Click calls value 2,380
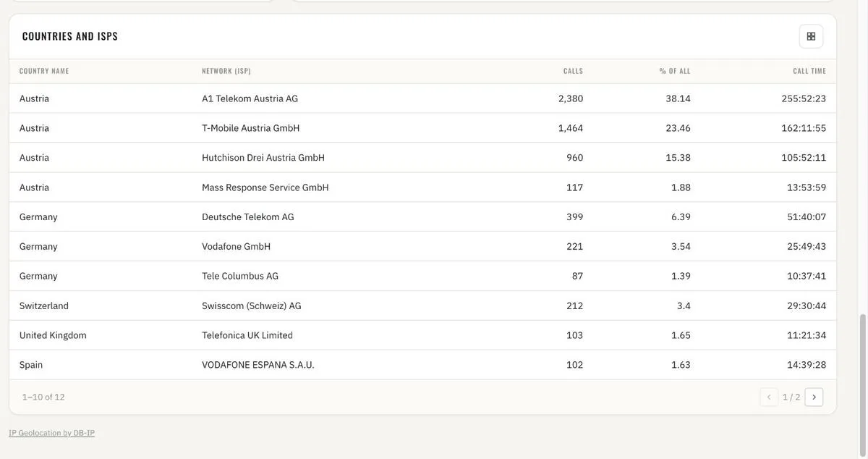The width and height of the screenshot is (868, 459). click(x=571, y=98)
